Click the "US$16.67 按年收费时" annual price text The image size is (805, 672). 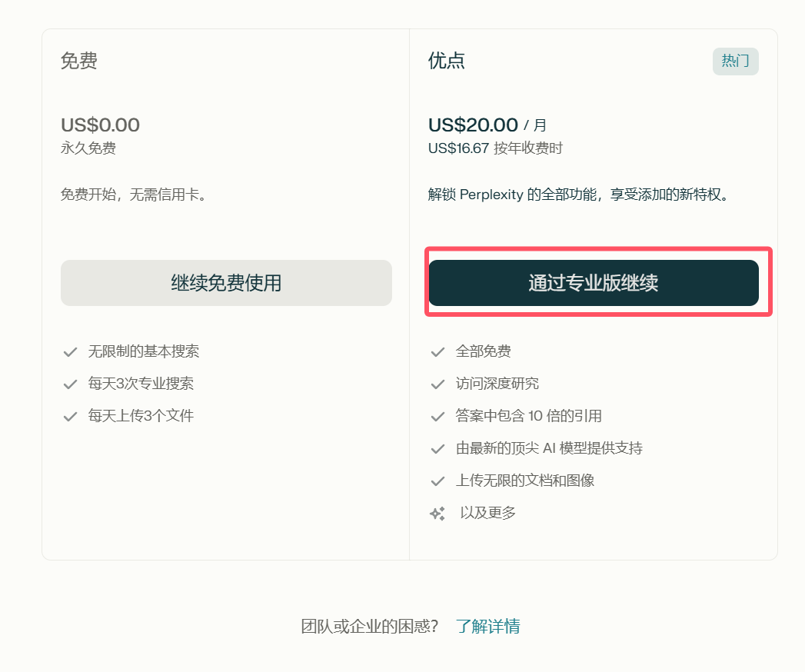[495, 148]
